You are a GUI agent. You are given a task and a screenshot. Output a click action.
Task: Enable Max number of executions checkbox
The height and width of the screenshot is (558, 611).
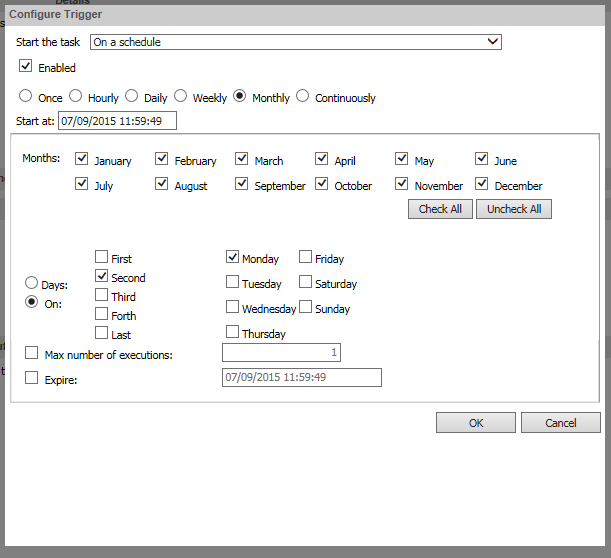pos(32,353)
